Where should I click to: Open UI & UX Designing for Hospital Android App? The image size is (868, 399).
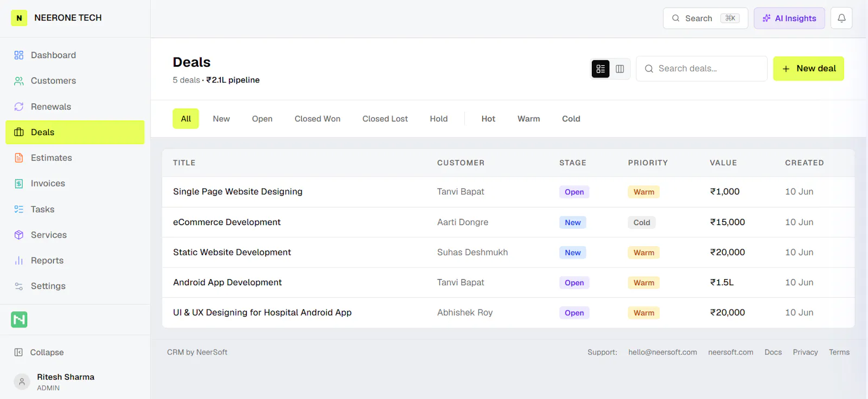(263, 313)
